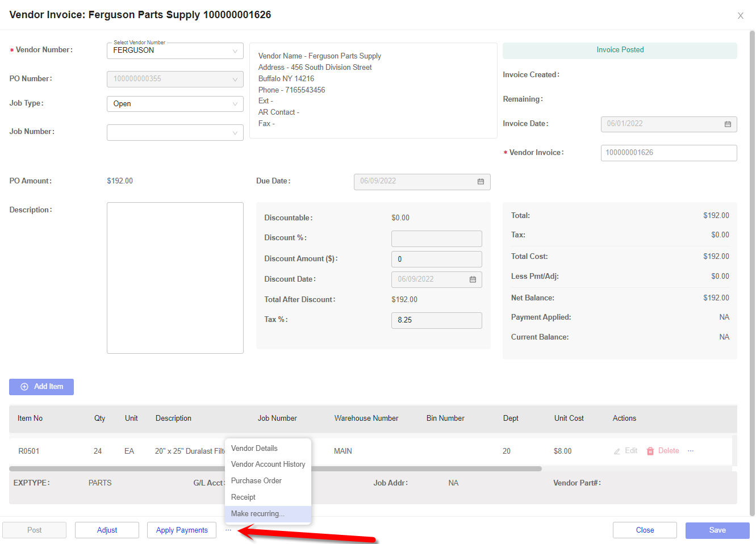Open the footer ellipsis menu beside Apply Payments
This screenshot has height=544, width=756.
tap(228, 530)
